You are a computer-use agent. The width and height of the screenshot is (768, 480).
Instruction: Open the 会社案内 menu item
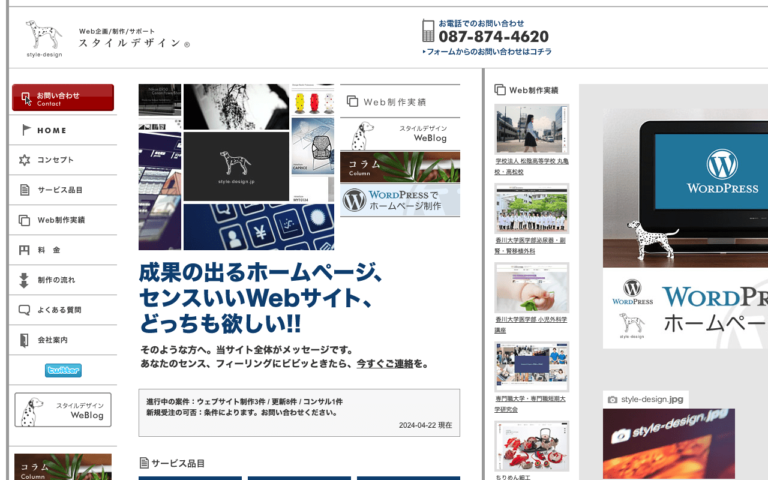pos(63,339)
